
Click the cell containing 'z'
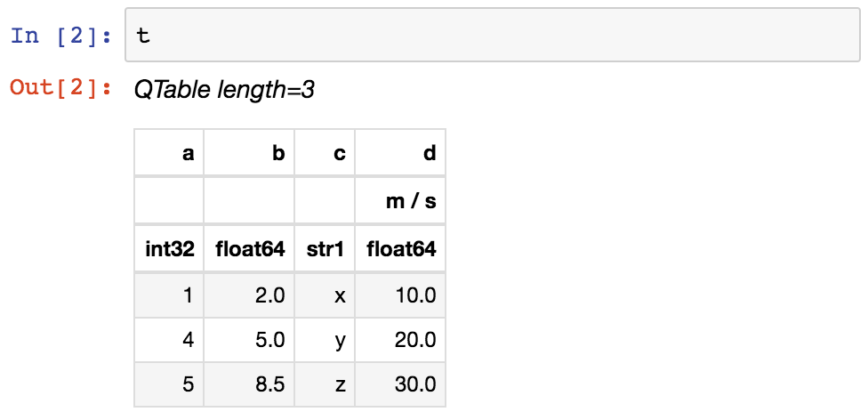339,385
